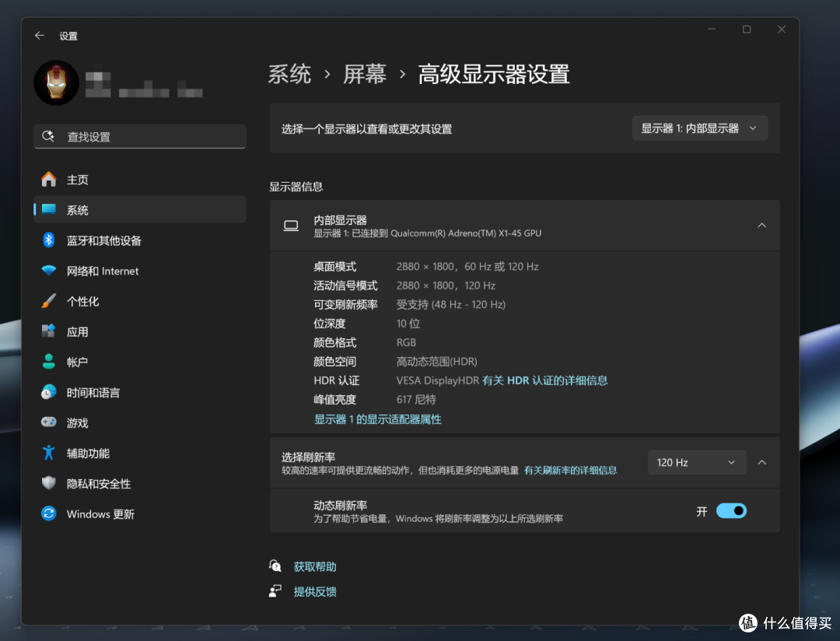Screen dimensions: 840x641
Task: Click the 获取帮助 help icon
Action: click(x=275, y=566)
